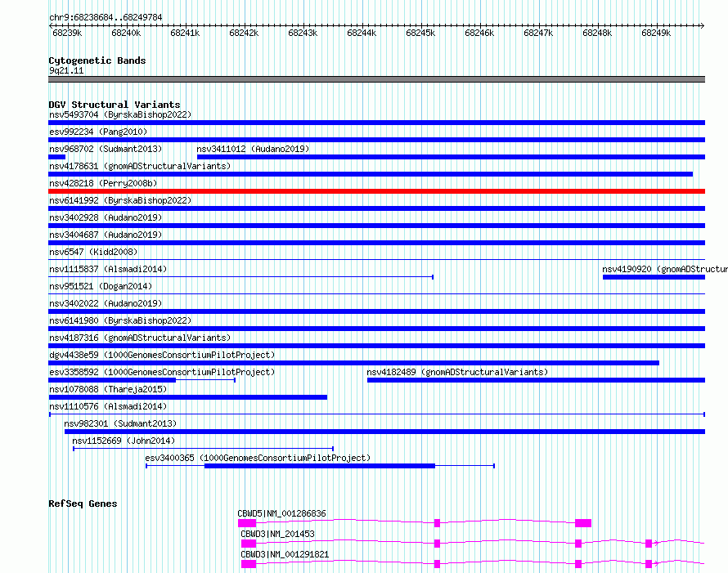Click the nsv6141992 (ByrskaBishop2022) label
Viewport: 728px width, 573px height.
(120, 200)
